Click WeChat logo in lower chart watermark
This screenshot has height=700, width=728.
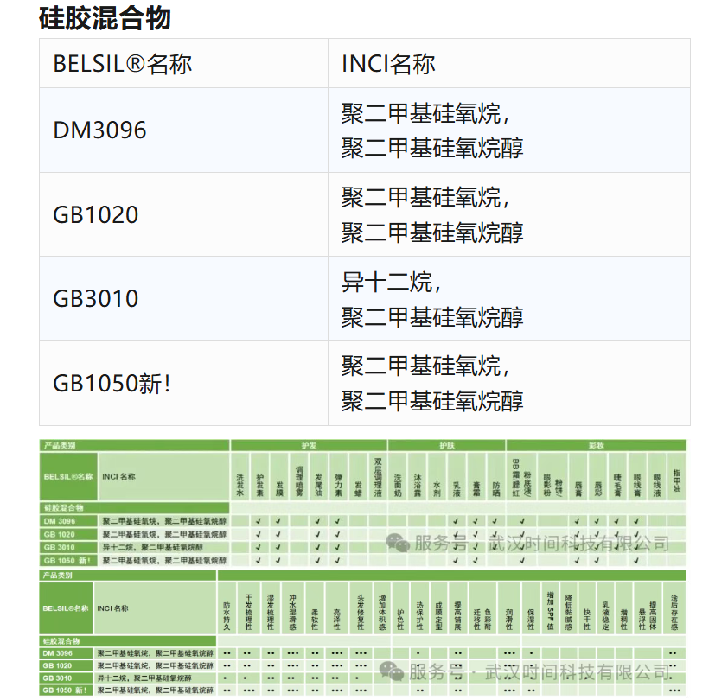(x=393, y=671)
